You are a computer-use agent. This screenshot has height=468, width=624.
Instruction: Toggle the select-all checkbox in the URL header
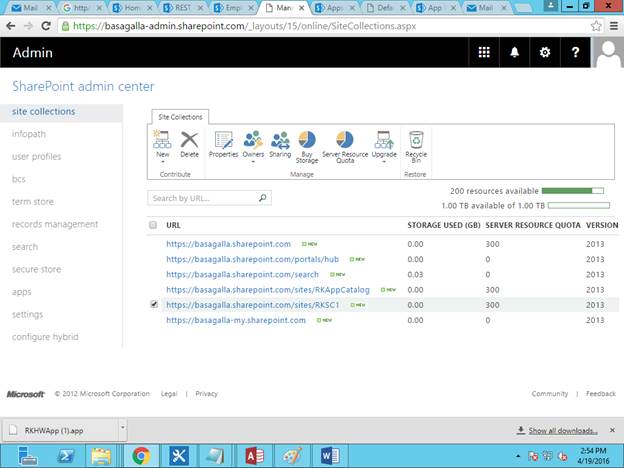pos(153,225)
